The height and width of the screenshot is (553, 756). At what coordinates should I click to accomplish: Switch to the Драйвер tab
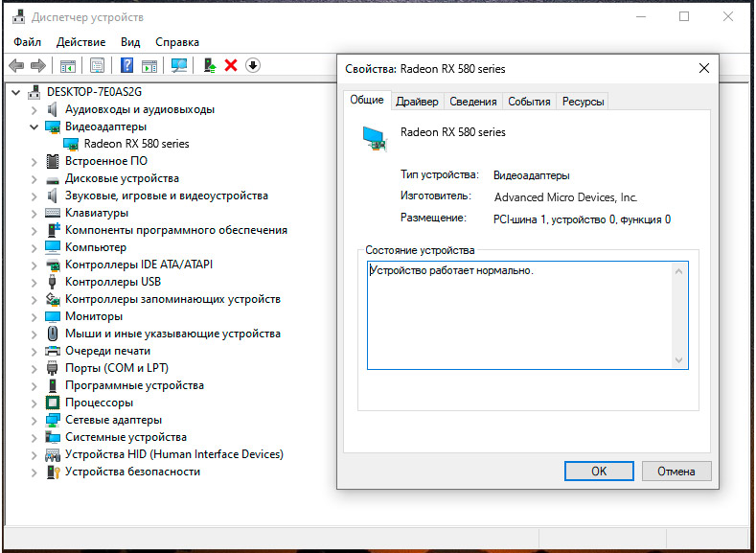pyautogui.click(x=417, y=102)
